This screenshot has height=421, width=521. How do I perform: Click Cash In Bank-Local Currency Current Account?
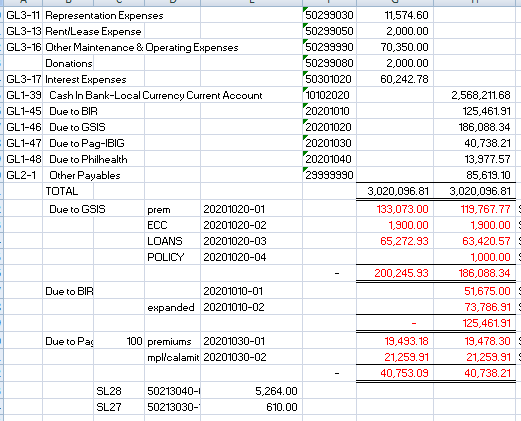(x=156, y=95)
